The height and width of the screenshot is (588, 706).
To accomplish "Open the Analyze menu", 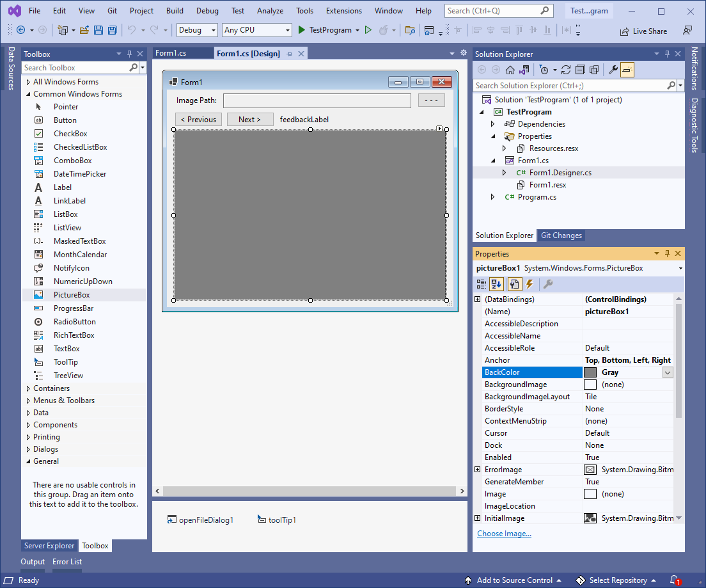I will [270, 11].
